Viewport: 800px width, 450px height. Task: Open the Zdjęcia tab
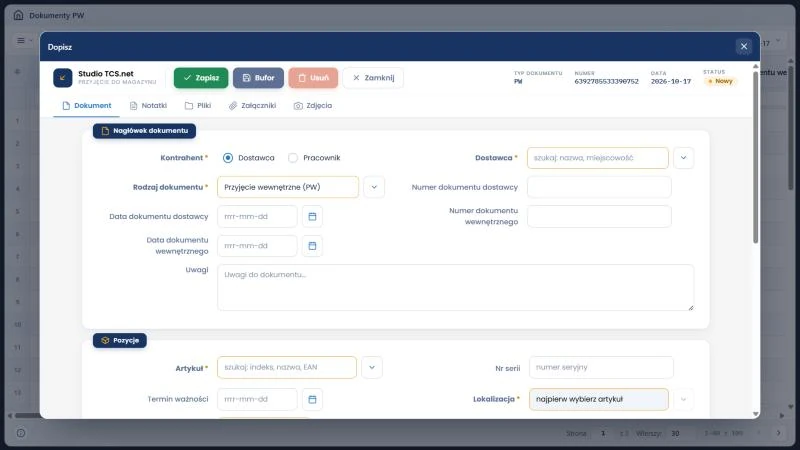pos(313,106)
